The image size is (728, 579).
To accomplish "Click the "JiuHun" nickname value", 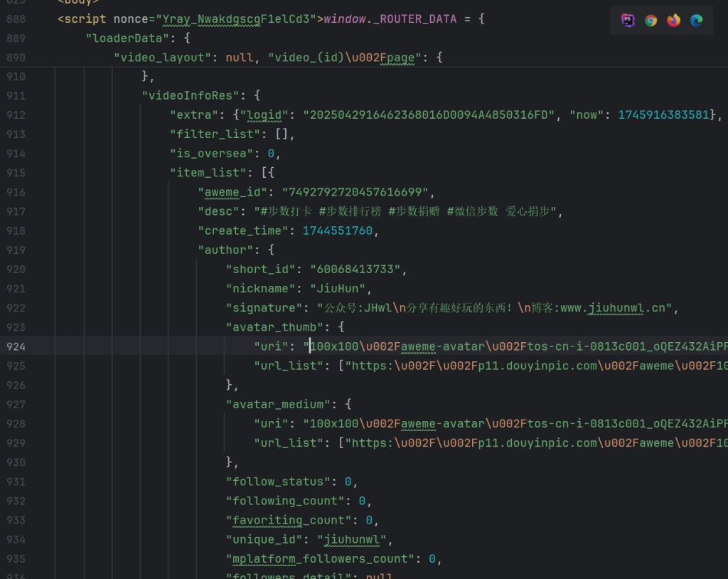I will [337, 289].
